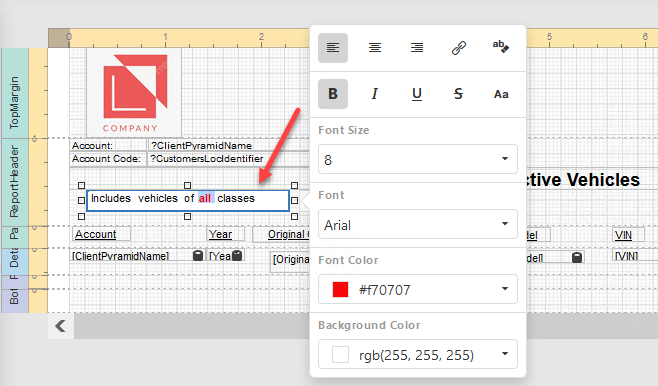This screenshot has height=386, width=658.
Task: Click the red font color swatch
Action: pyautogui.click(x=340, y=290)
